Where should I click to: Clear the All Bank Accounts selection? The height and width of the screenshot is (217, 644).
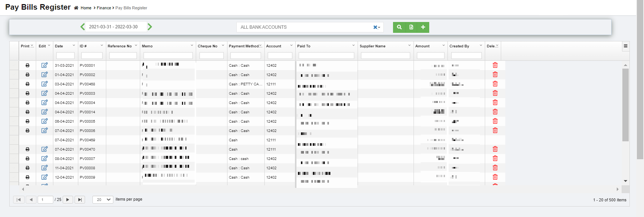(x=375, y=27)
